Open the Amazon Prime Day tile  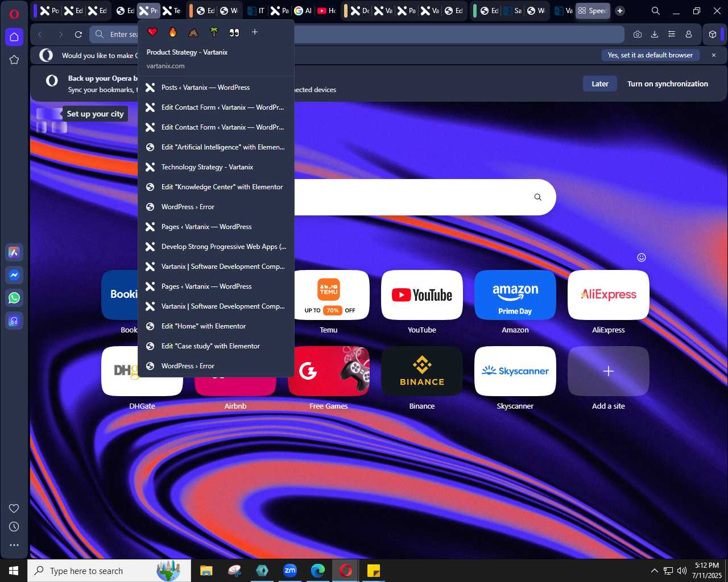(515, 295)
